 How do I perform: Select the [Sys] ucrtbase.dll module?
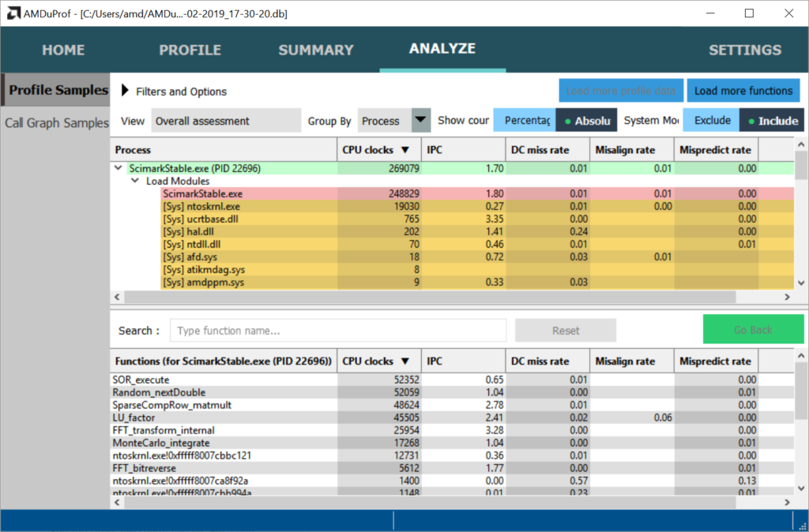click(x=476, y=219)
